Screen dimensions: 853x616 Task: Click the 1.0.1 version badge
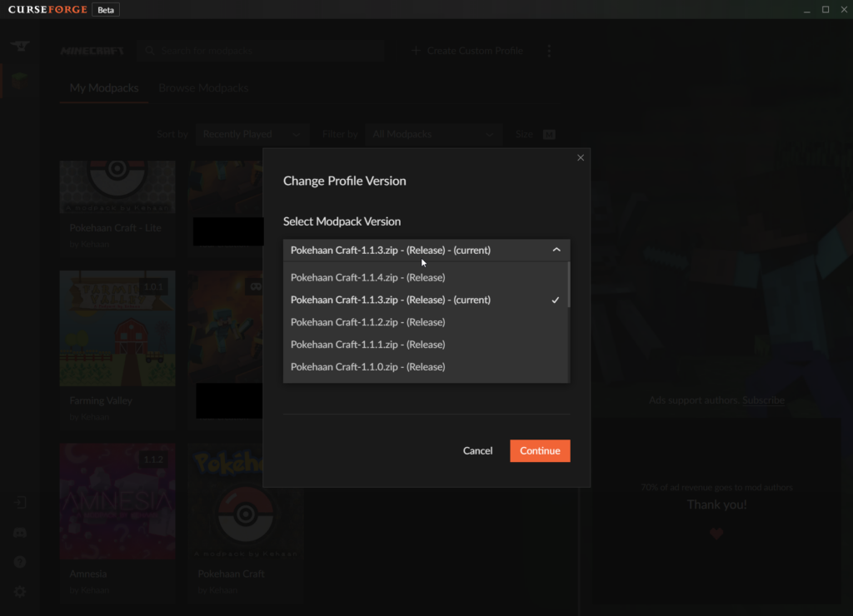153,286
